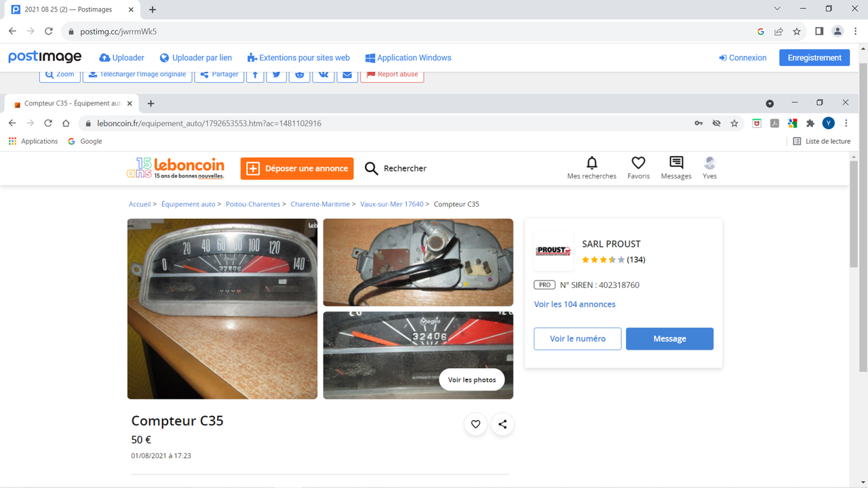Click the PDF Acrobat extension icon
Image resolution: width=868 pixels, height=488 pixels.
[x=774, y=123]
